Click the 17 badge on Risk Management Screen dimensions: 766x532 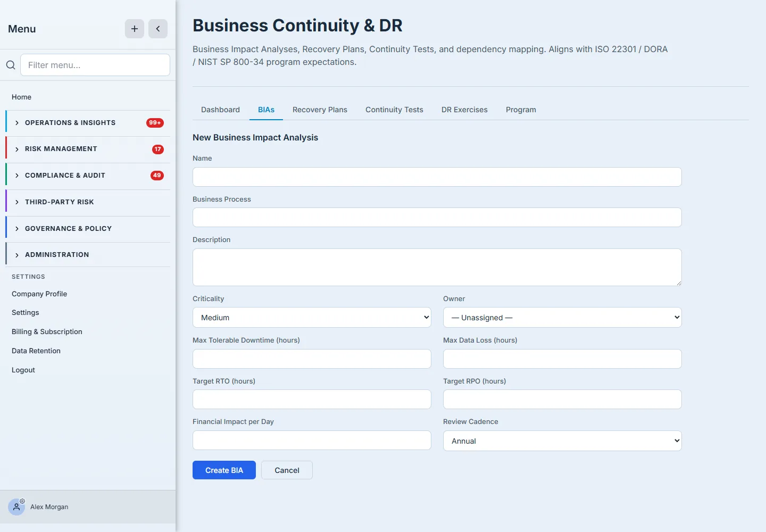point(158,149)
